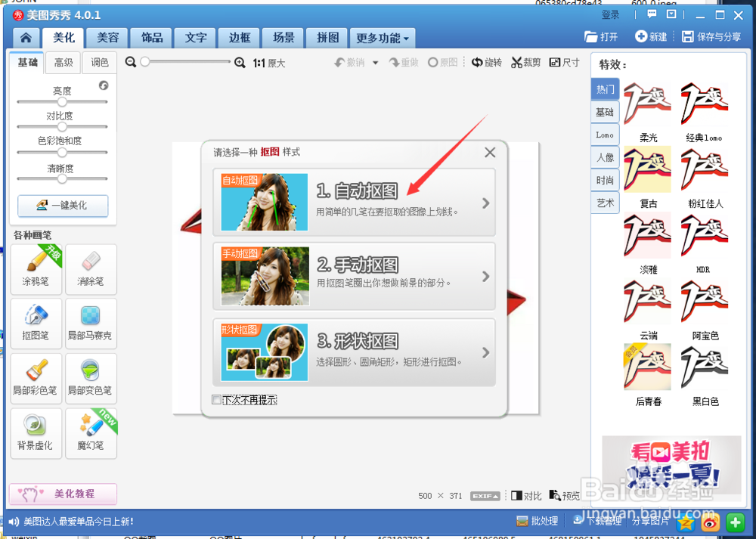Screen dimensions: 756x539
Task: Select the 抠图笔 cutout tool
Action: point(36,324)
